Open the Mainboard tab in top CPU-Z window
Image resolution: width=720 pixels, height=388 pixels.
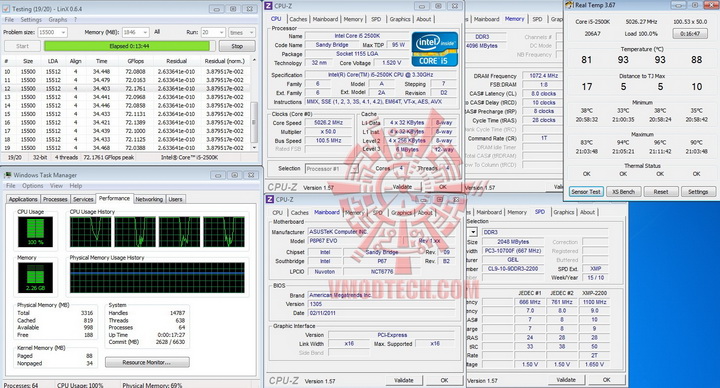click(x=326, y=19)
